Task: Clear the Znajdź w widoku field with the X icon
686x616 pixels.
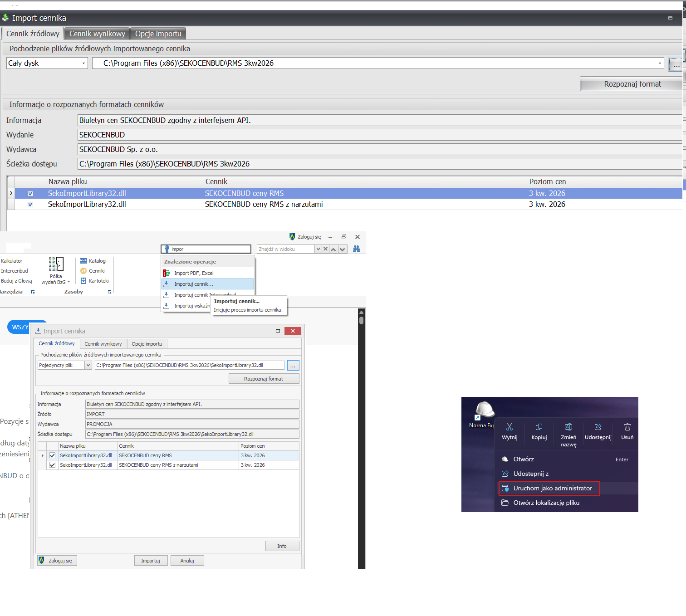Action: pyautogui.click(x=325, y=249)
